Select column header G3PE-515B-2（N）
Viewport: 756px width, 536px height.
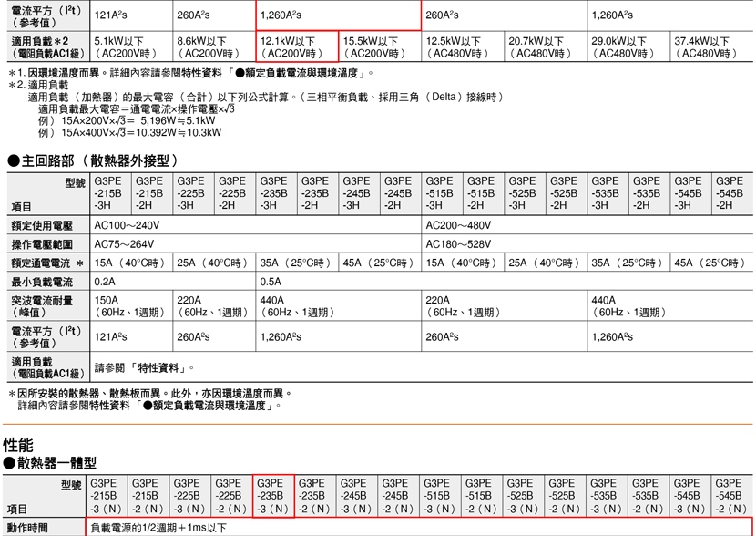point(482,497)
